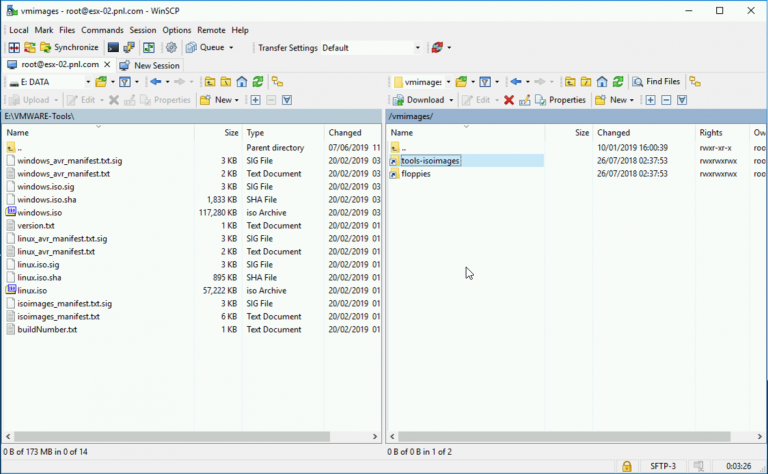Screen dimensions: 768x474
Task: Click the remote Rename icon
Action: (525, 100)
